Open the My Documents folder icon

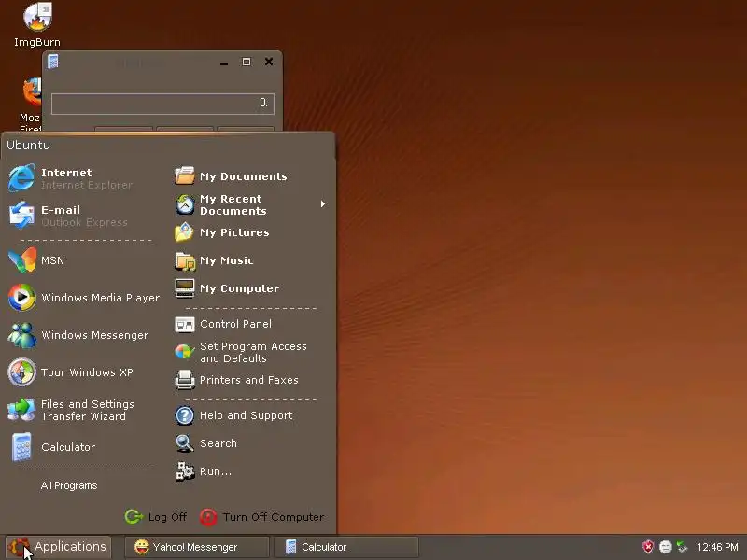(184, 175)
